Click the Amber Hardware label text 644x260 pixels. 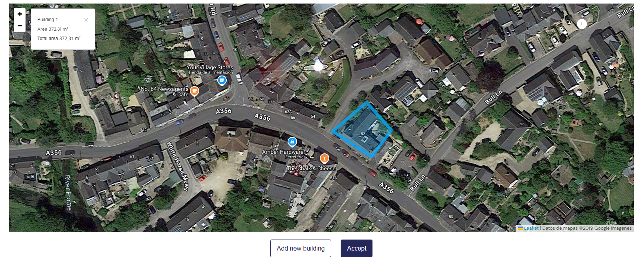point(283,152)
